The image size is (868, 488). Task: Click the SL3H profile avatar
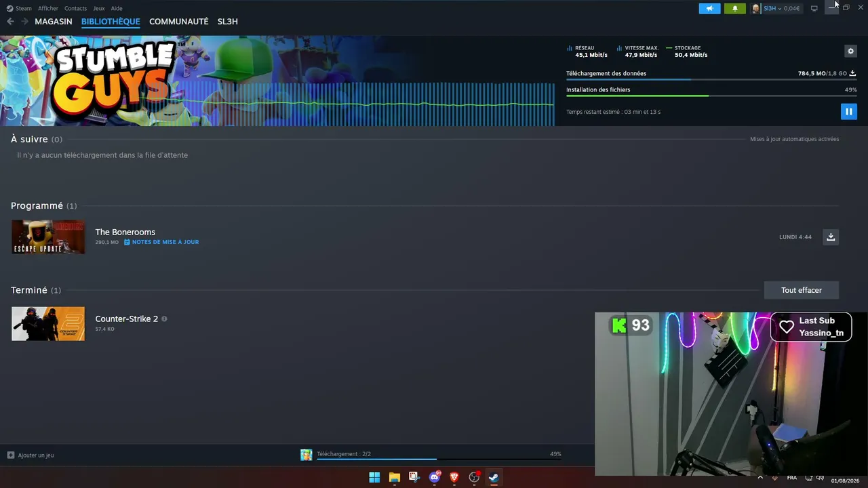[756, 8]
